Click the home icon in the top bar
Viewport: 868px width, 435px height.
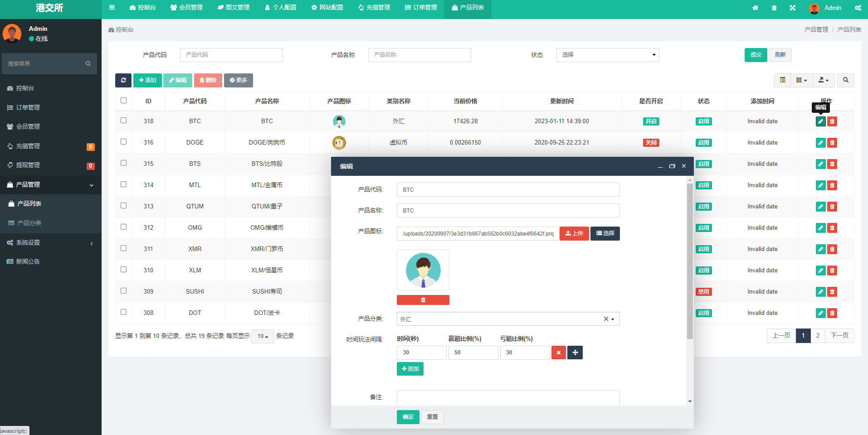tap(755, 8)
